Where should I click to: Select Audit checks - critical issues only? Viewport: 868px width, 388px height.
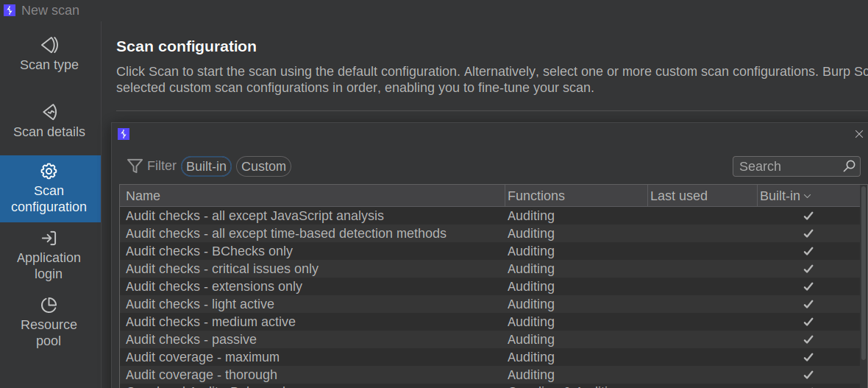222,269
